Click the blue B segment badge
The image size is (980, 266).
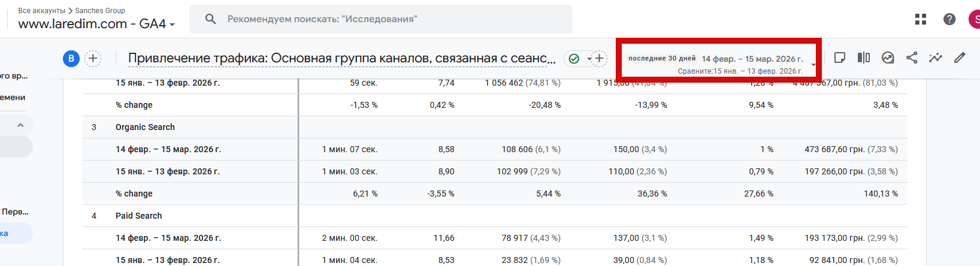71,58
